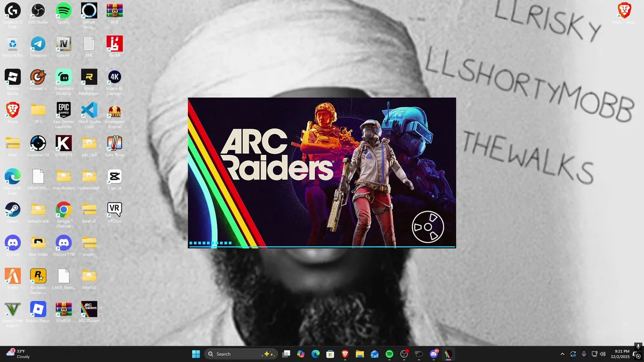This screenshot has height=362, width=644.
Task: Select the pds_cpd folder
Action: click(x=89, y=146)
